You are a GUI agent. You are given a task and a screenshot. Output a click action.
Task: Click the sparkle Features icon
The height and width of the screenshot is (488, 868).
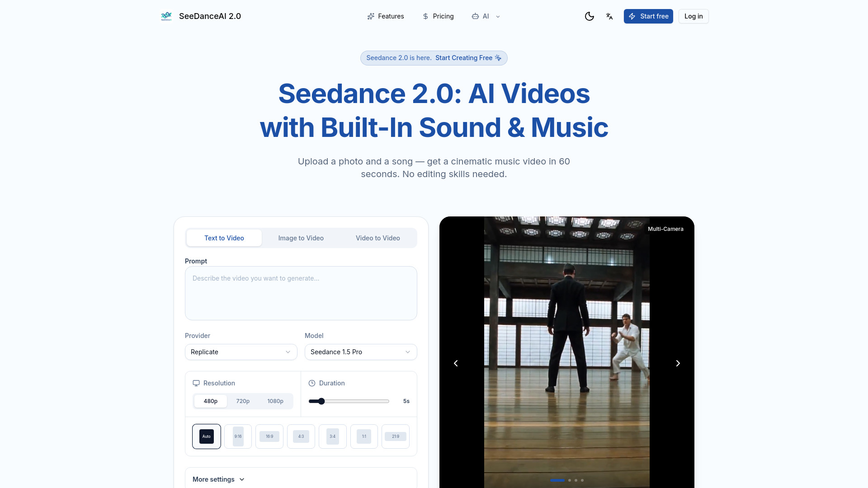pyautogui.click(x=371, y=16)
